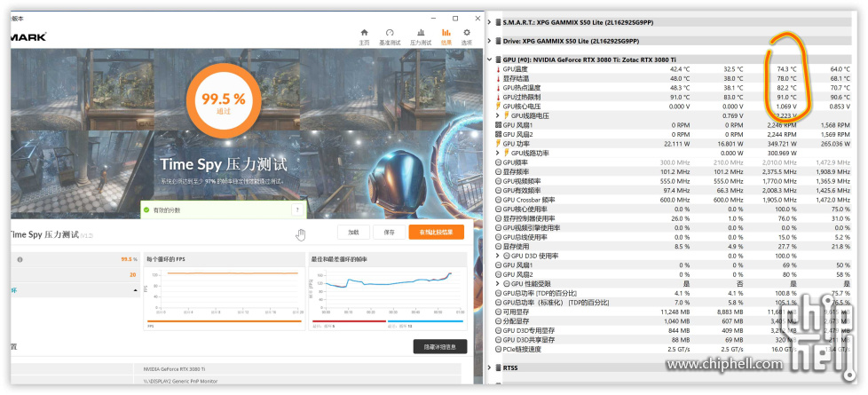Click blue best-loop legend bar
The height and width of the screenshot is (395, 868).
pyautogui.click(x=425, y=320)
